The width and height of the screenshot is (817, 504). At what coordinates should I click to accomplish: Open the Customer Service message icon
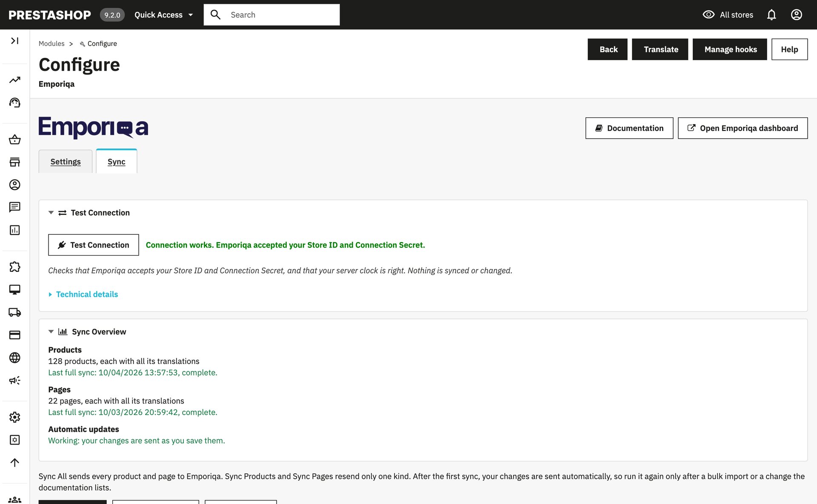click(15, 207)
